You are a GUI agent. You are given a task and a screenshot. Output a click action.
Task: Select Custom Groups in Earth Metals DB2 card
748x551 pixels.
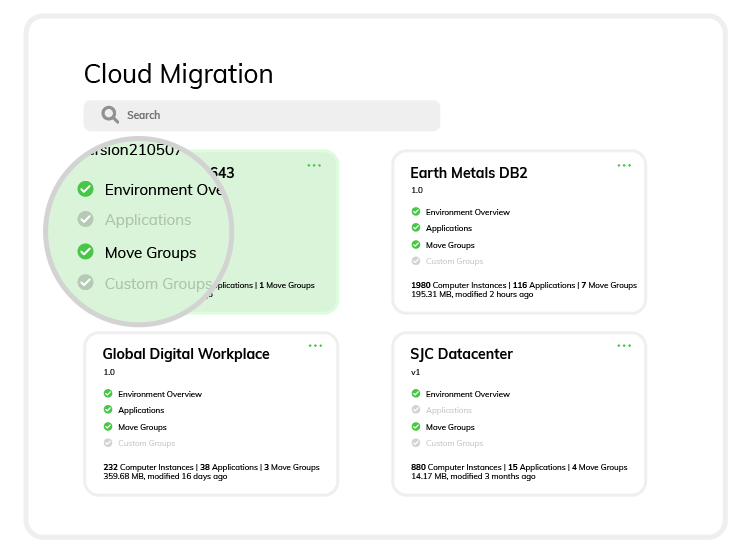click(x=454, y=261)
